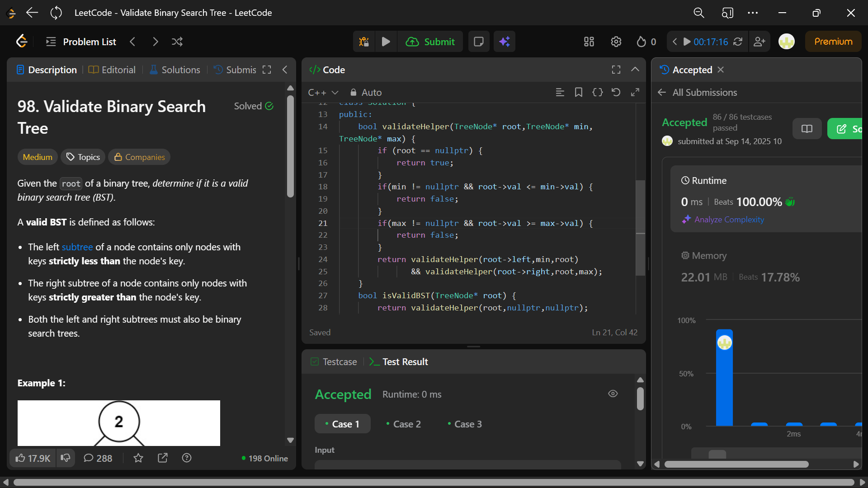This screenshot has height=488, width=868.
Task: Collapse the Code panel with the chevron
Action: click(x=635, y=70)
